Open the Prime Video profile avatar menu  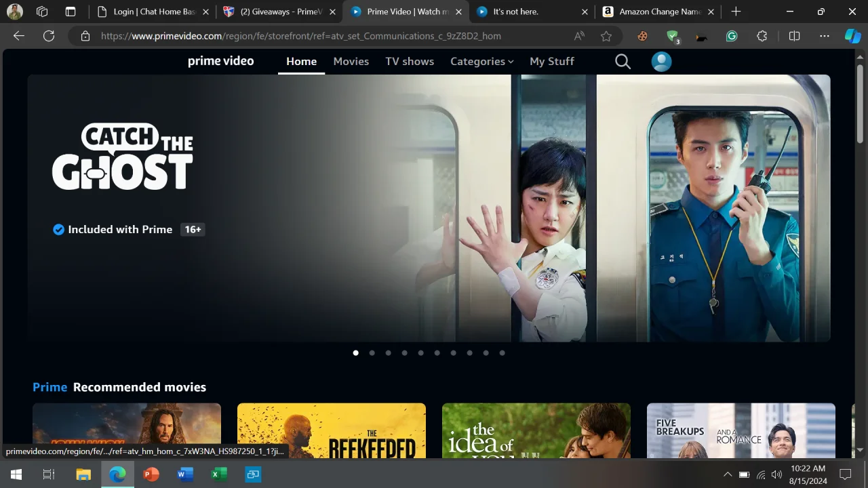[x=661, y=62]
